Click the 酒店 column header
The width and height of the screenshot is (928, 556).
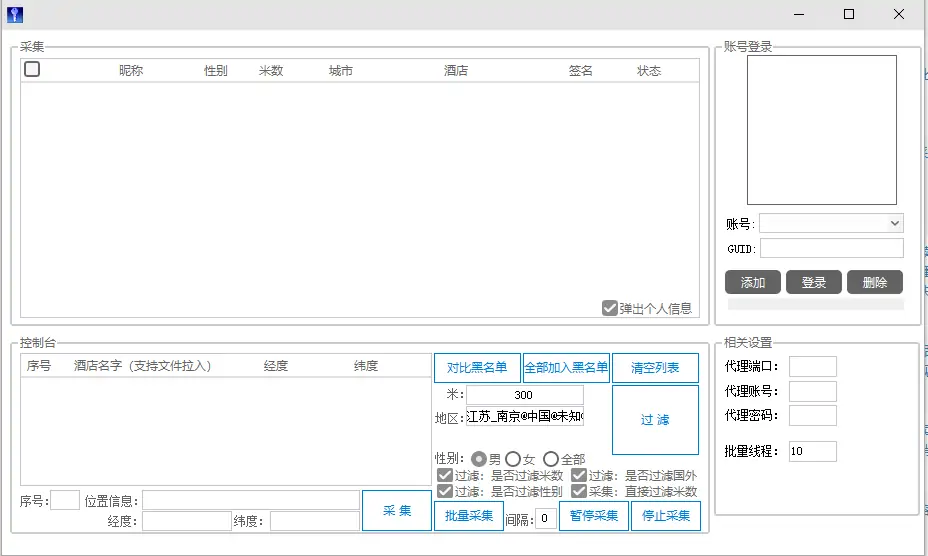(456, 71)
